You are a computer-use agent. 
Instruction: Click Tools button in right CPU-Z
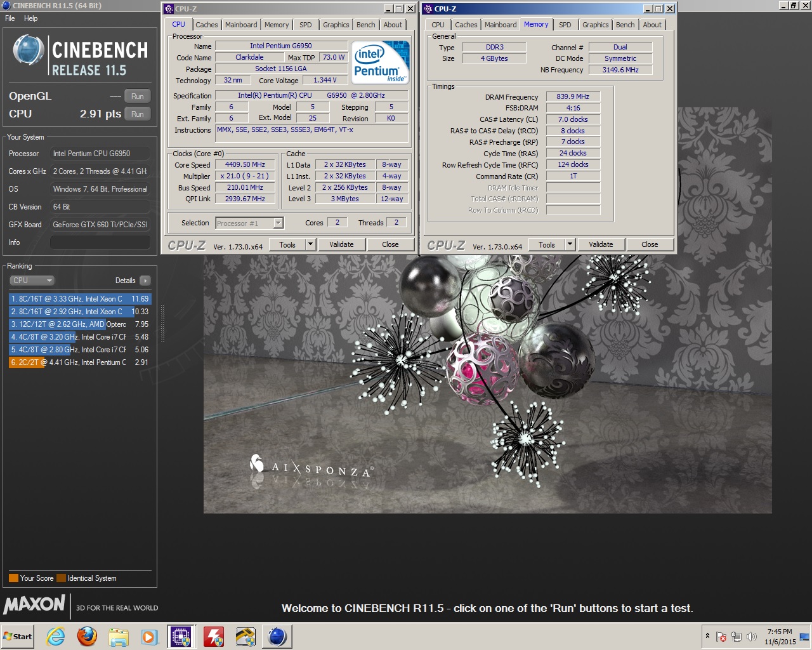[x=547, y=244]
